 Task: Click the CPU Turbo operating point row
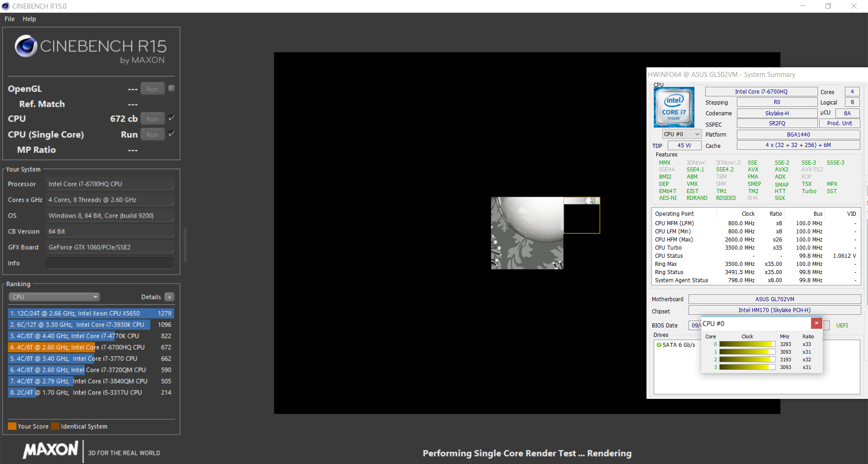pos(755,248)
